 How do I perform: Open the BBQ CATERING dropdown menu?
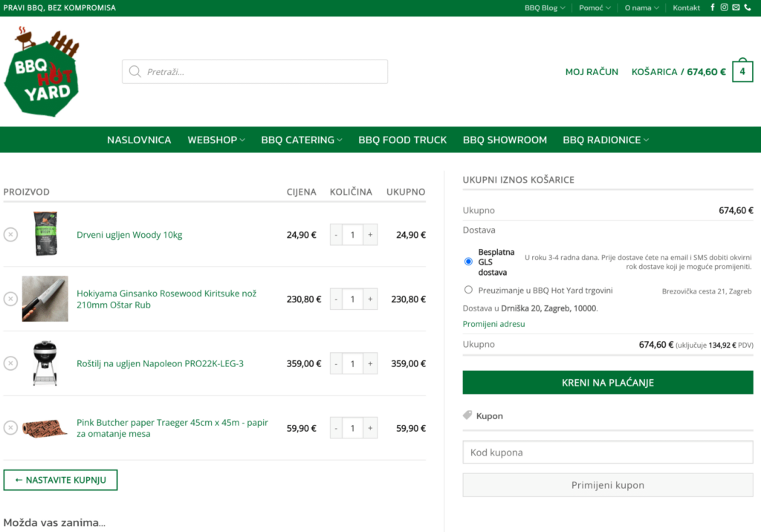pos(302,140)
